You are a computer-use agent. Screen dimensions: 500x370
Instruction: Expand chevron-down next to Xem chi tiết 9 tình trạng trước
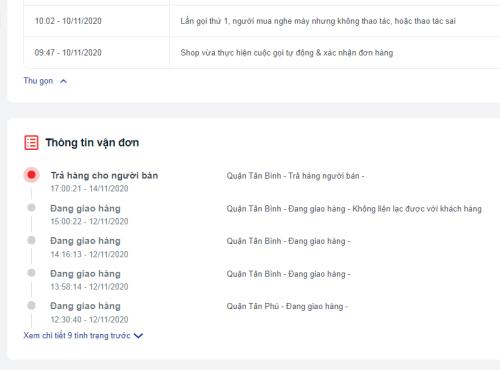pyautogui.click(x=138, y=336)
